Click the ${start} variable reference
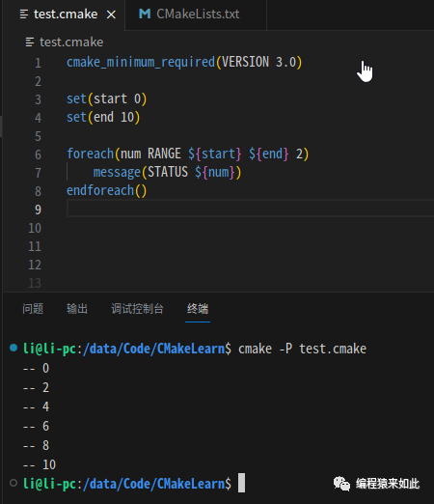Viewport: 434px width, 504px height. tap(215, 154)
